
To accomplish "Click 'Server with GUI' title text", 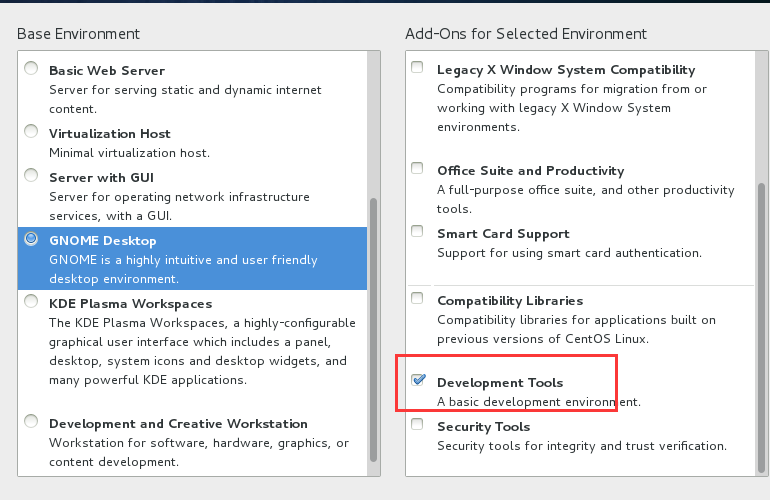I will 101,177.
